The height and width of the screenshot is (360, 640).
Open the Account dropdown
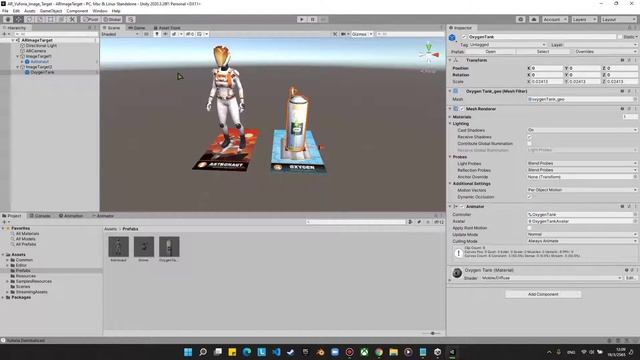click(x=555, y=19)
